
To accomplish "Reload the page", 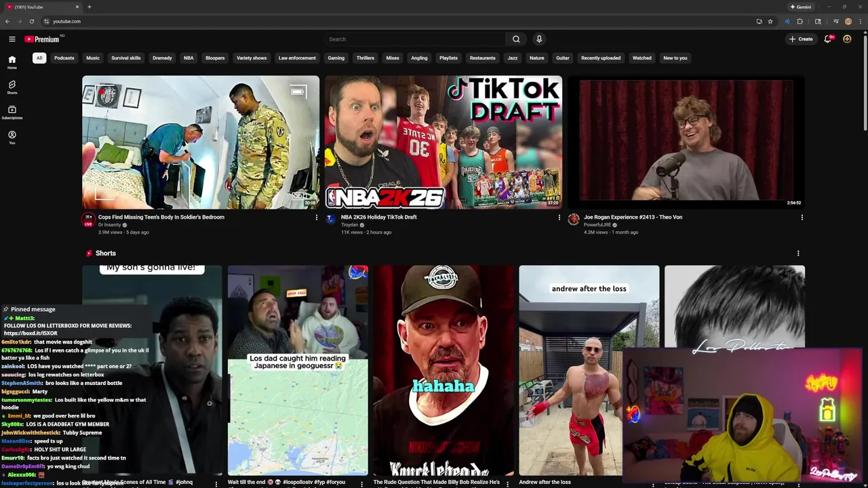I will [31, 21].
